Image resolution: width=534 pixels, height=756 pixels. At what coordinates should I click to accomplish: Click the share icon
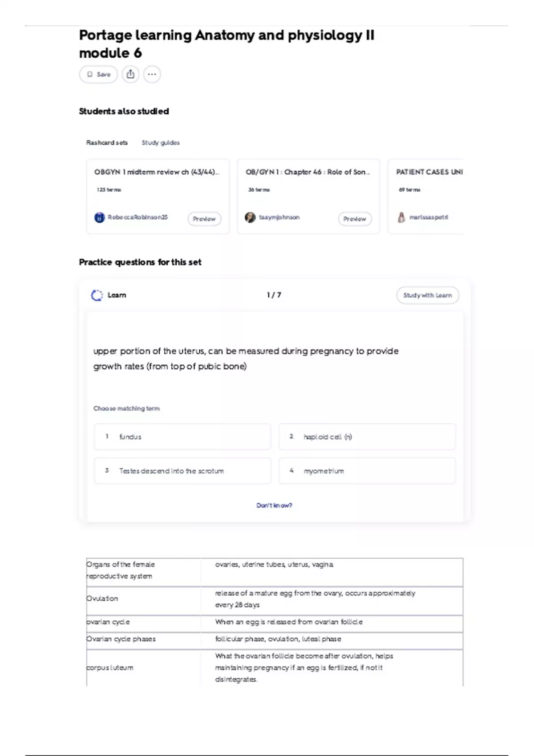[130, 74]
